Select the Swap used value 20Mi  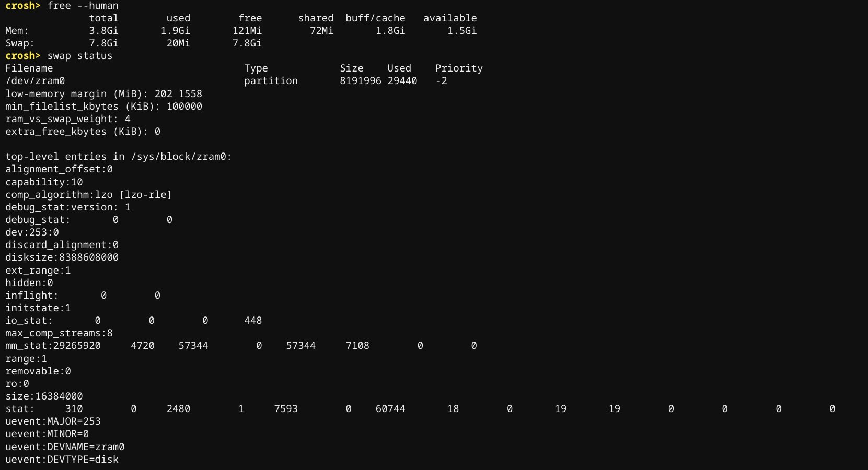tap(178, 43)
